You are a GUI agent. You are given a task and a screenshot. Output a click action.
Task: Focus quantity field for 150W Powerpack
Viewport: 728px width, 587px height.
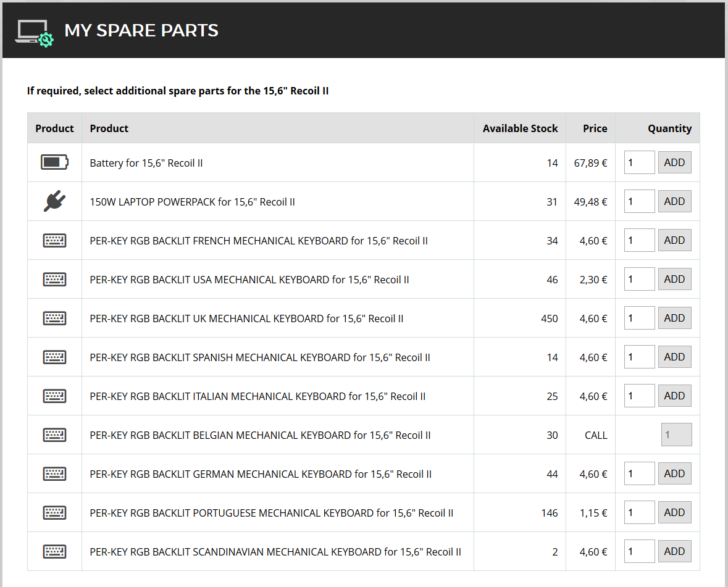[639, 201]
